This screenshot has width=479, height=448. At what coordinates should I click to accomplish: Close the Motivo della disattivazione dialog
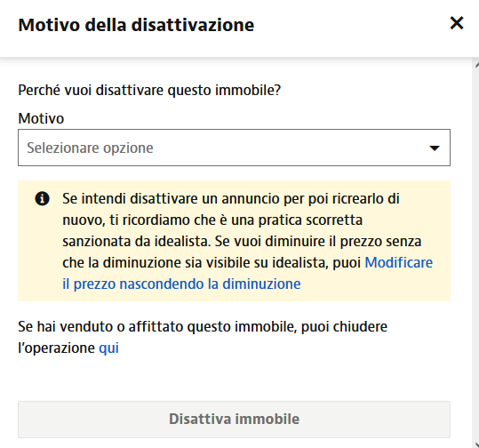457,23
